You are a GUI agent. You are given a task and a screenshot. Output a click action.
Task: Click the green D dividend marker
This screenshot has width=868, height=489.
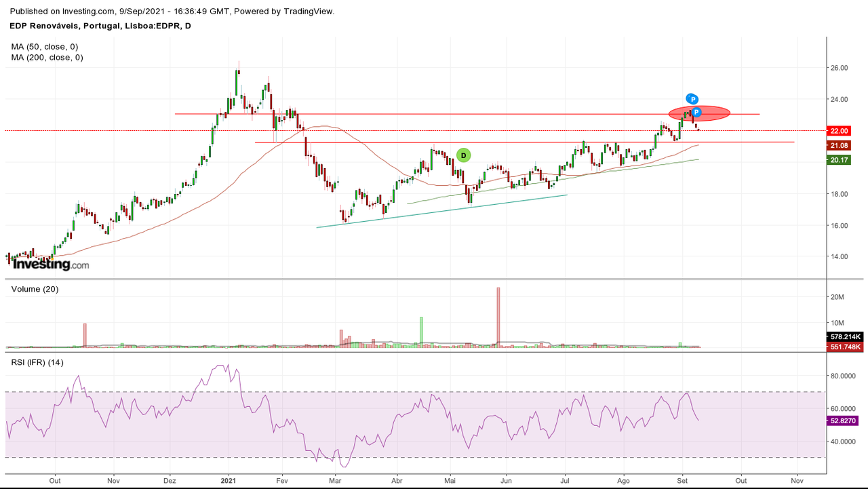tap(463, 155)
